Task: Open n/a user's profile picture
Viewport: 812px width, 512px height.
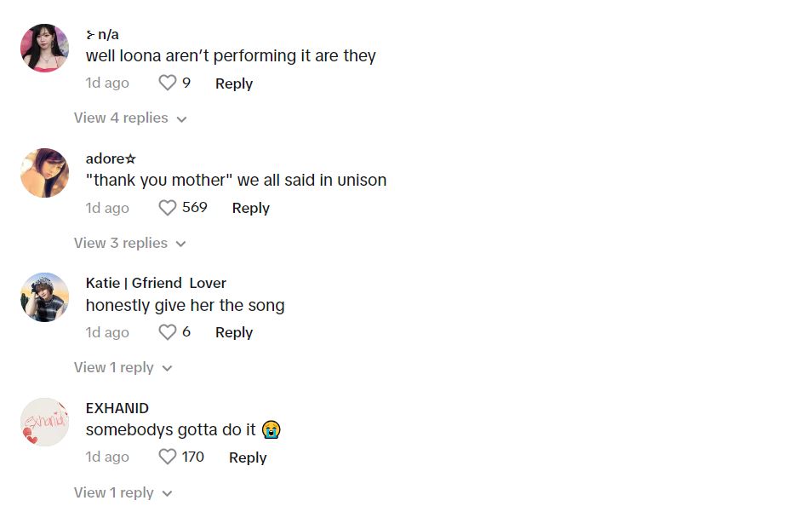Action: [44, 48]
